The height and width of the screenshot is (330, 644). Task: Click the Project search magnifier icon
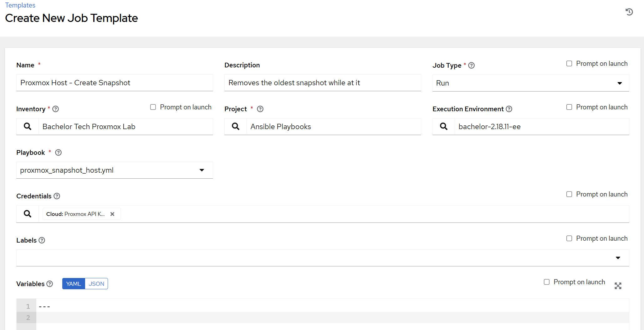point(236,127)
